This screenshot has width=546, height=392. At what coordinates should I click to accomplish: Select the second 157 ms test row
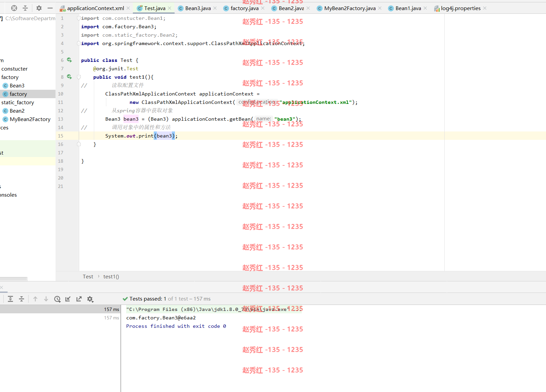pos(60,318)
